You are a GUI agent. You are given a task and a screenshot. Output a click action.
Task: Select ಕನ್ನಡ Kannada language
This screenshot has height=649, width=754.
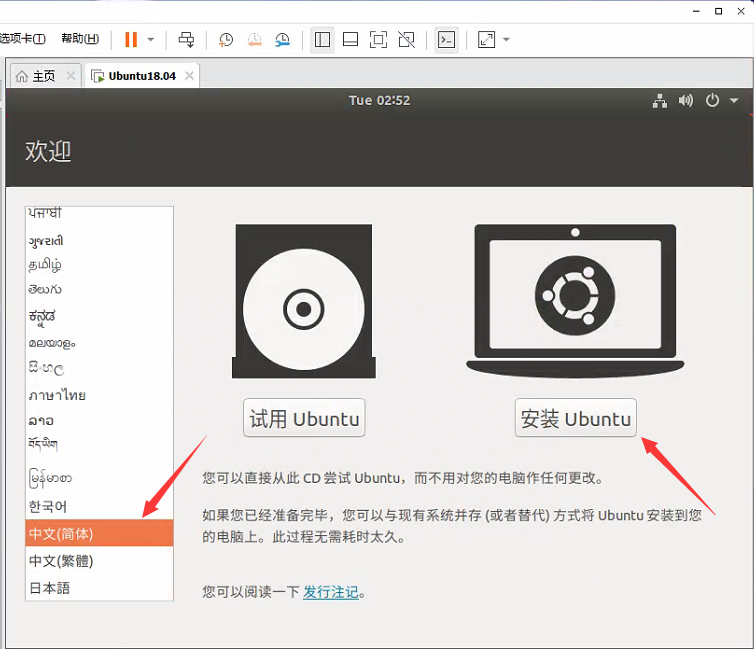point(99,317)
